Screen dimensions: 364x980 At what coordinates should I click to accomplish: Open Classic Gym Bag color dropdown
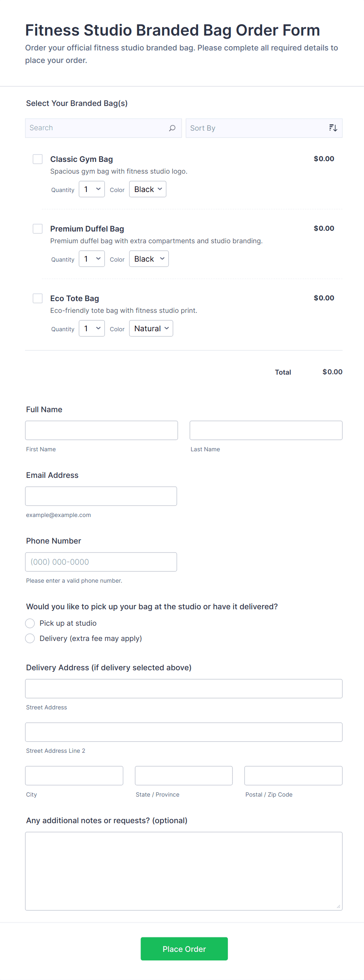pos(148,189)
